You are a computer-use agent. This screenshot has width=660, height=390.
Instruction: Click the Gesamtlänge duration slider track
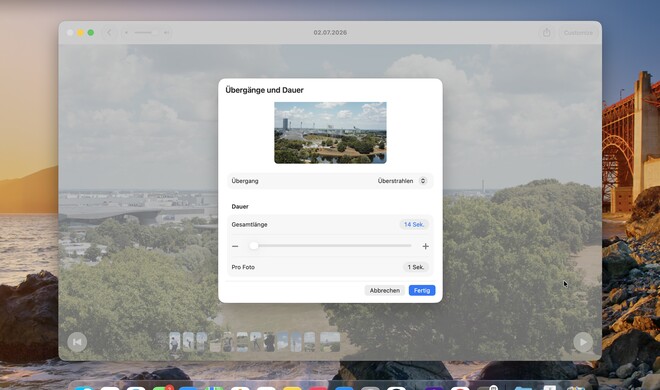point(330,246)
